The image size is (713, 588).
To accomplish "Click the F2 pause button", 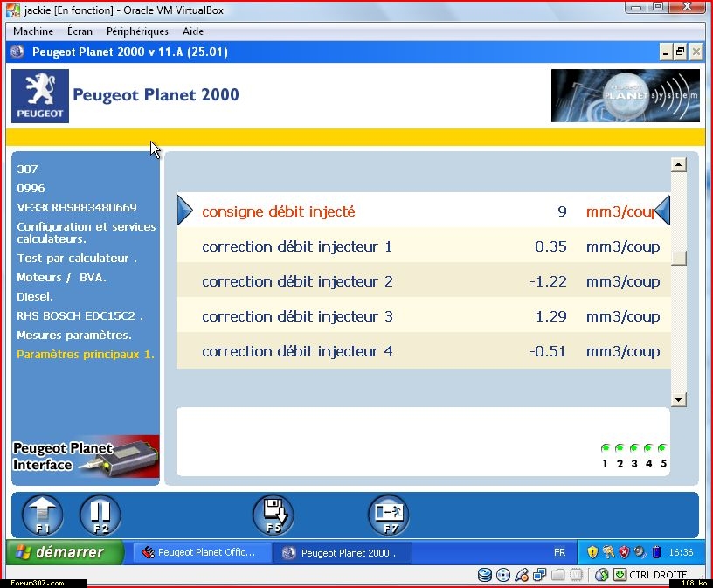I will click(x=100, y=515).
